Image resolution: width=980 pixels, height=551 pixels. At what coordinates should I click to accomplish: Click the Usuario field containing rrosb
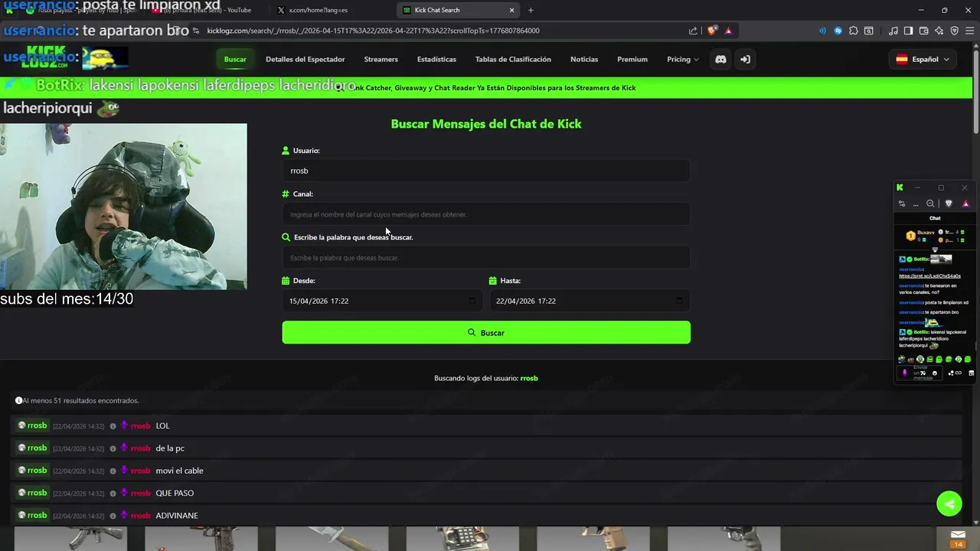pos(486,171)
